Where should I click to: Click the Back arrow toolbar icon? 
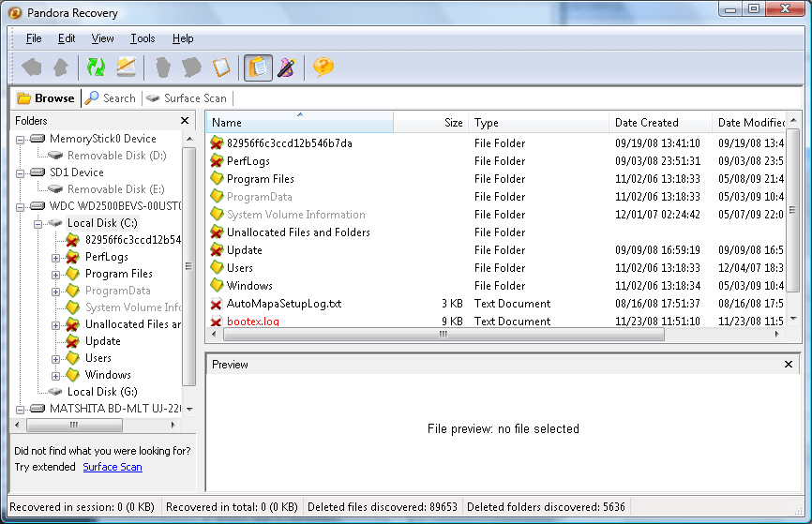(32, 67)
